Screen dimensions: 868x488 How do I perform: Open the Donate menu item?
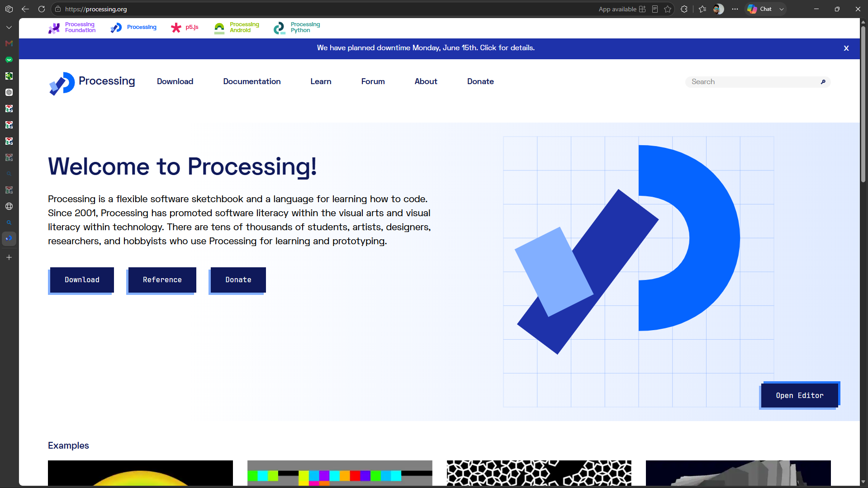480,81
